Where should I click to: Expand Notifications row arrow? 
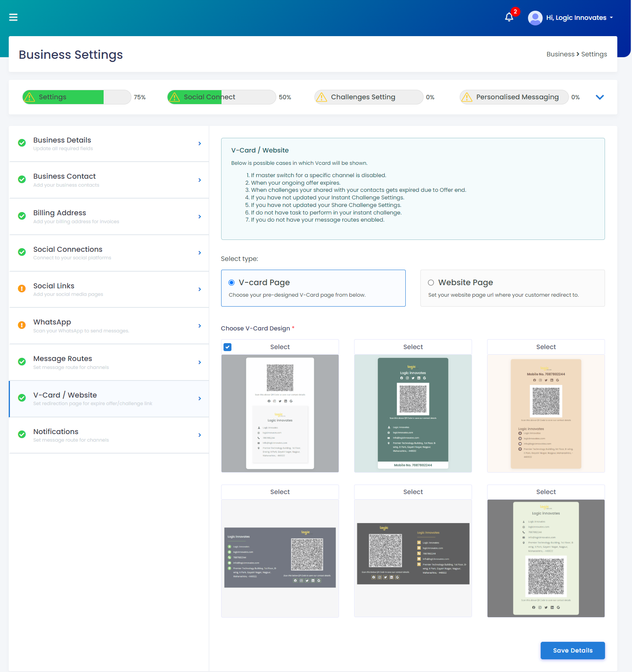point(200,435)
